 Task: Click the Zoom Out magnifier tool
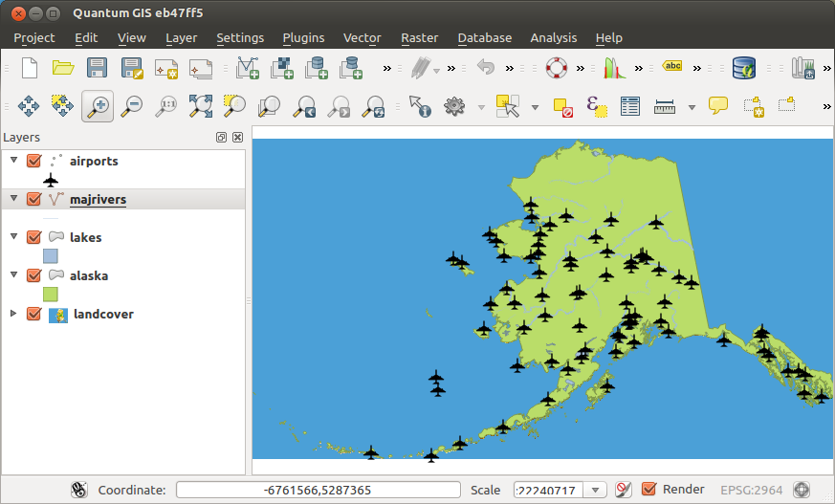(132, 106)
